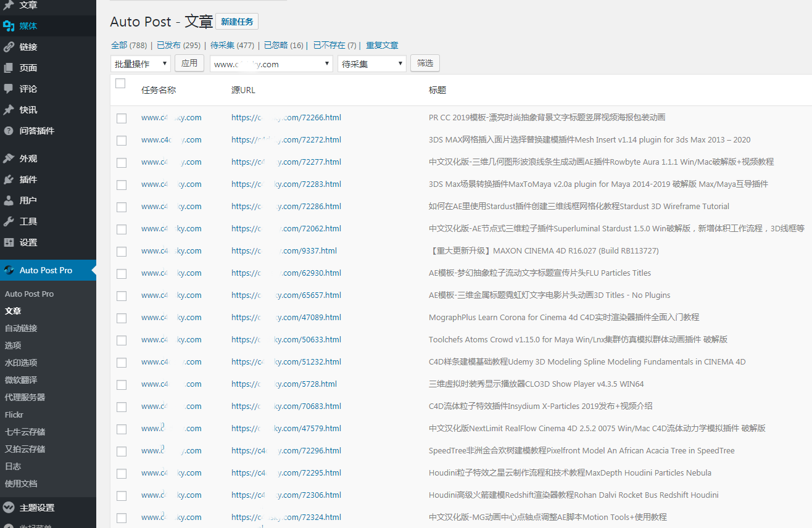Image resolution: width=812 pixels, height=528 pixels.
Task: Click the 新建任务 button
Action: (237, 22)
